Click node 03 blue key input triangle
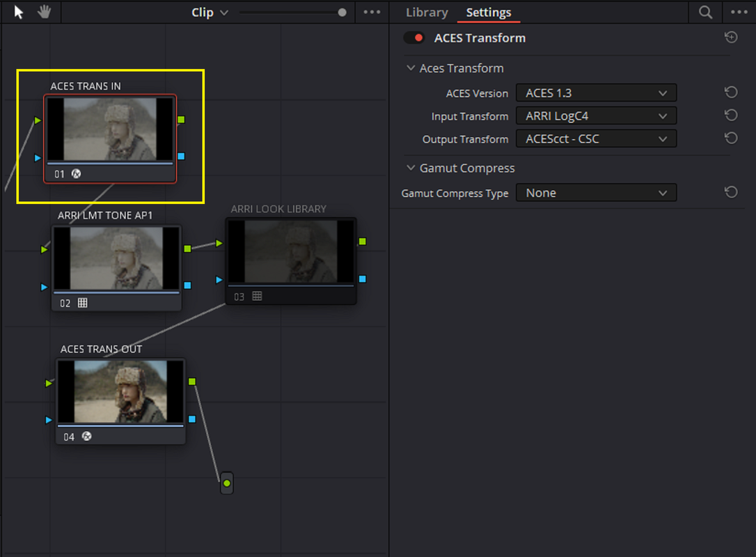Viewport: 756px width, 557px height. 219,280
